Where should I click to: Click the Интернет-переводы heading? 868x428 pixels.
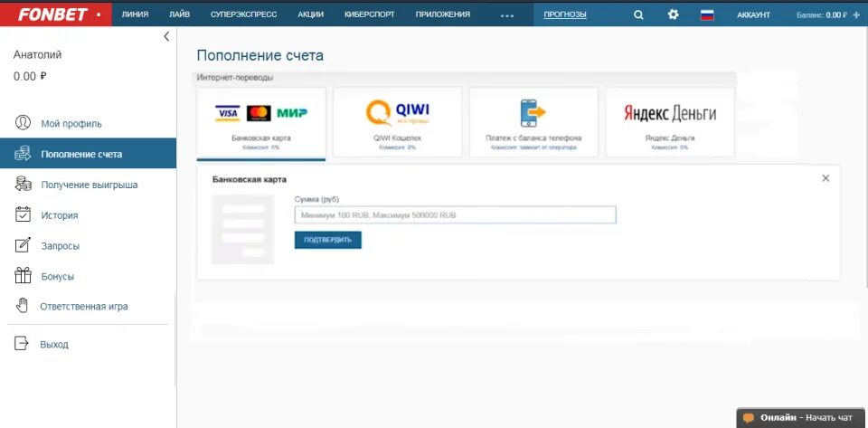[x=235, y=78]
